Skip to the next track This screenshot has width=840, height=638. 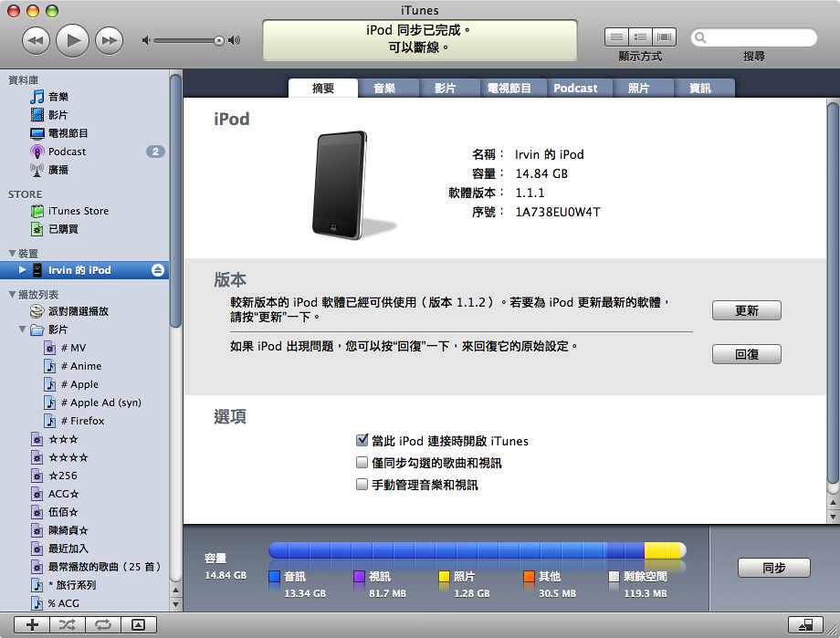(109, 40)
